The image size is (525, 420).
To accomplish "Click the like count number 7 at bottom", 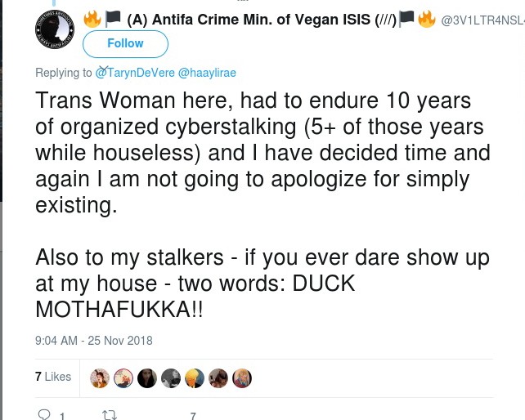I will click(193, 416).
